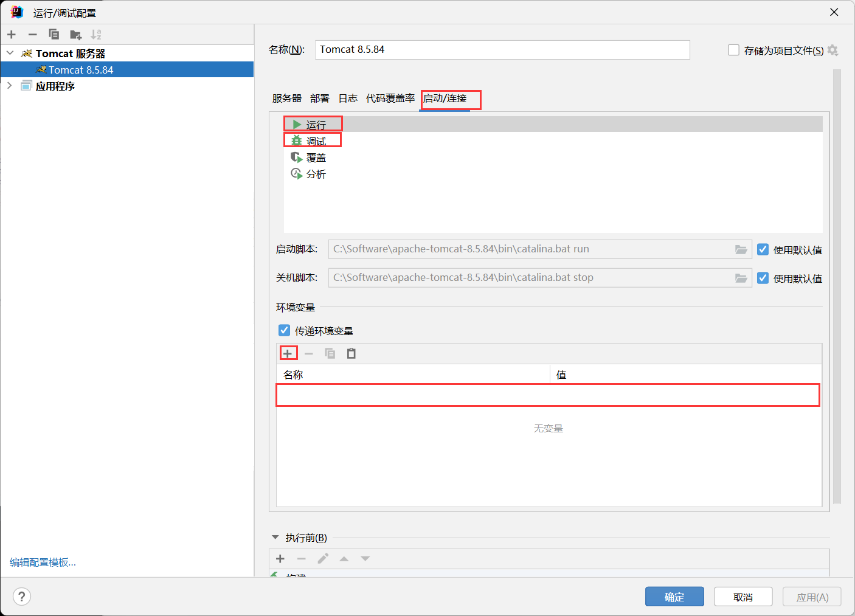
Task: Move before-launch task up
Action: (344, 558)
